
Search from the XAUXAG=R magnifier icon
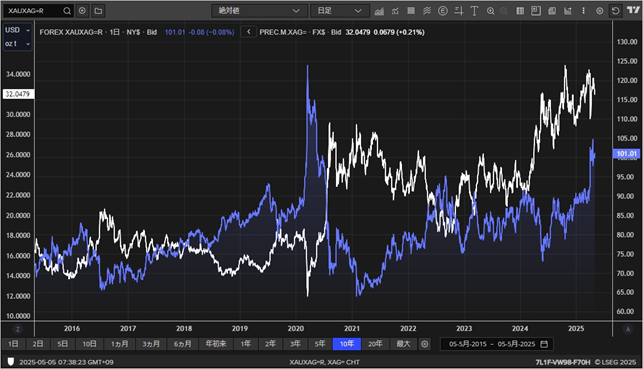click(67, 11)
